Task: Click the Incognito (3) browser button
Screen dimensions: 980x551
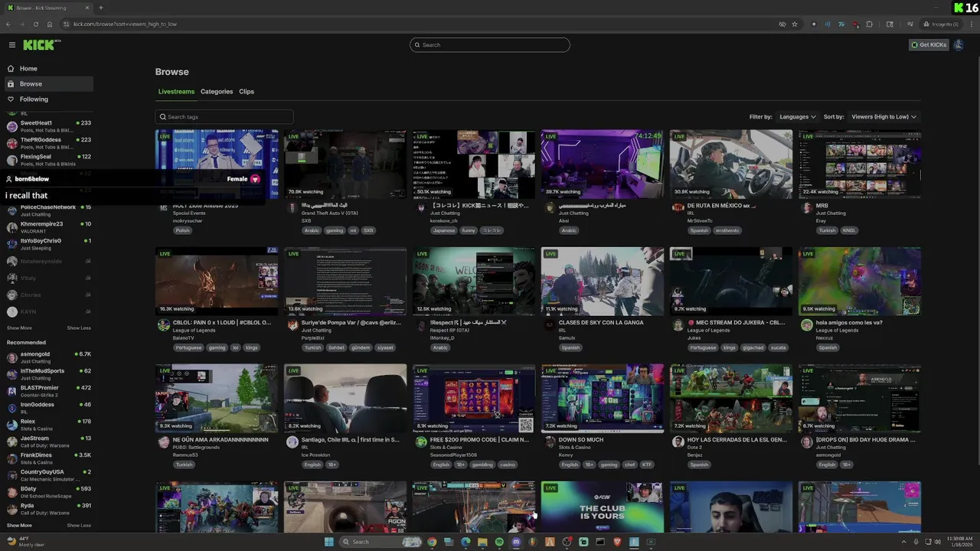Action: click(941, 24)
